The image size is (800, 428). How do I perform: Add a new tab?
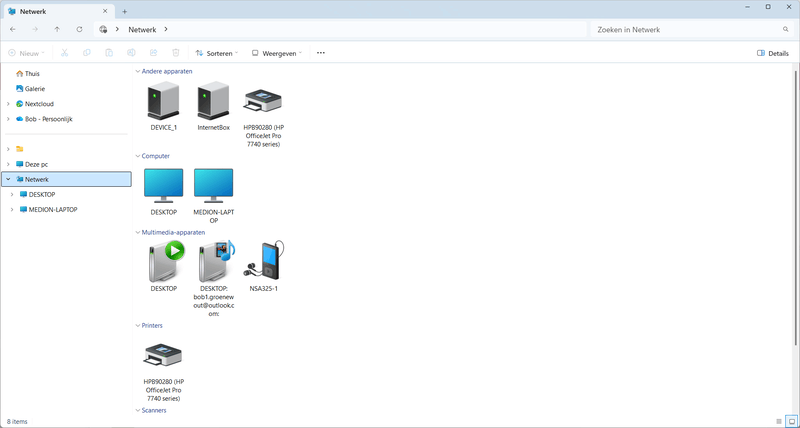point(124,11)
